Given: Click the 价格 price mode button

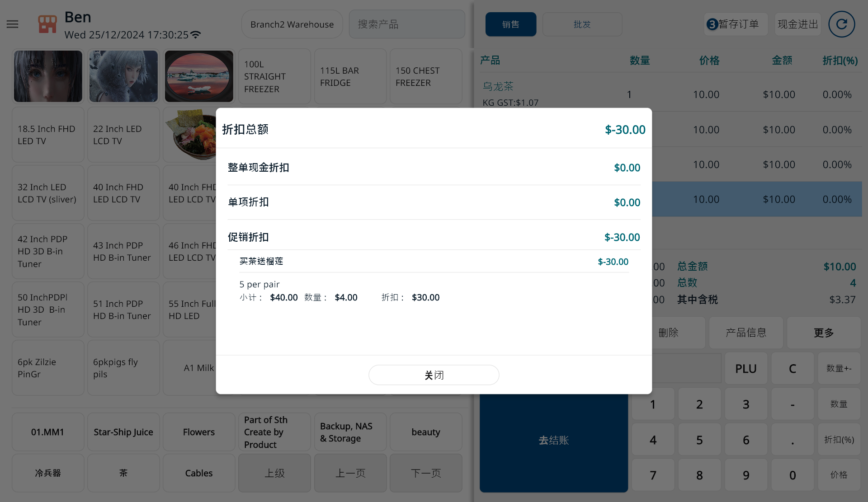Looking at the screenshot, I should [x=839, y=475].
